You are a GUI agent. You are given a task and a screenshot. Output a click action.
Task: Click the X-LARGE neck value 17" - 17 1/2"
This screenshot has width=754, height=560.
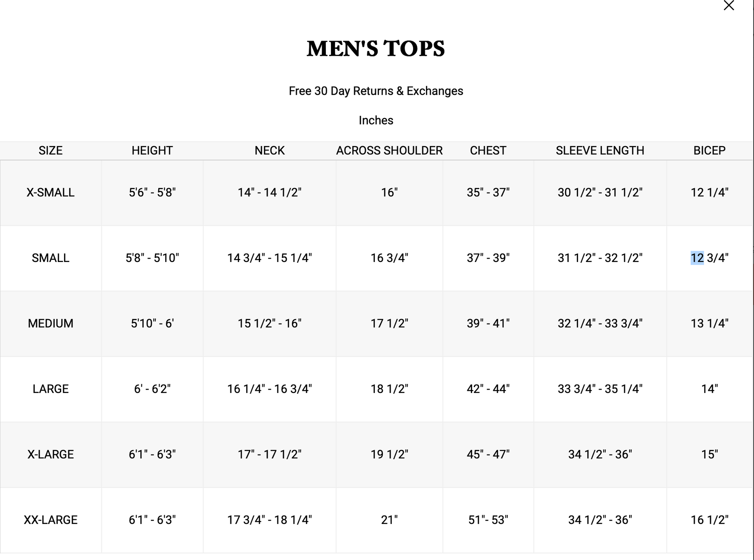270,455
